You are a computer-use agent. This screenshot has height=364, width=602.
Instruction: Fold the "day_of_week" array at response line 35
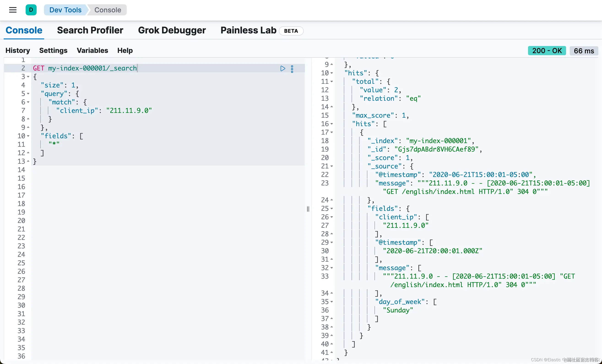click(331, 302)
